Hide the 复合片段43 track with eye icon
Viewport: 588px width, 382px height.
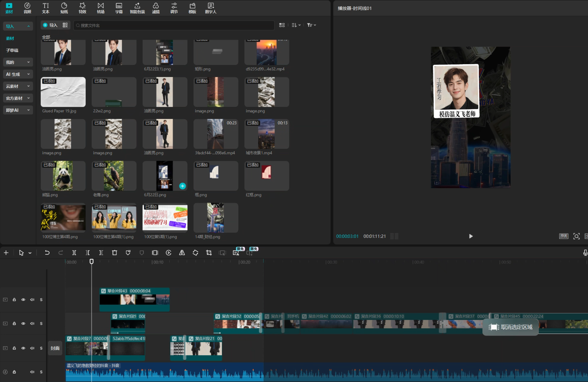pos(23,300)
